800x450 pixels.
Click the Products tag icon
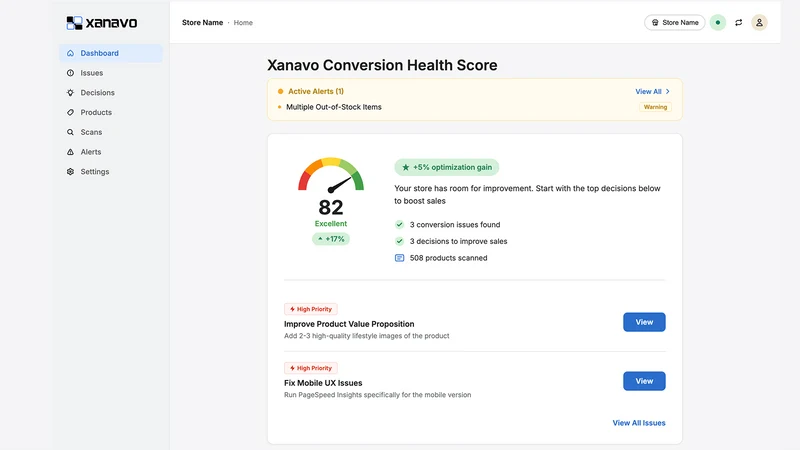click(70, 112)
